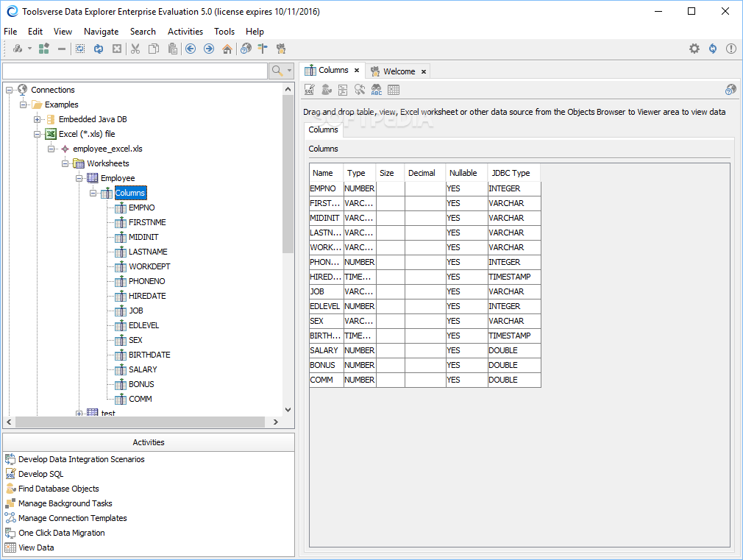Open Develop Data Integration Scenarios activity
Image resolution: width=743 pixels, height=560 pixels.
point(81,459)
